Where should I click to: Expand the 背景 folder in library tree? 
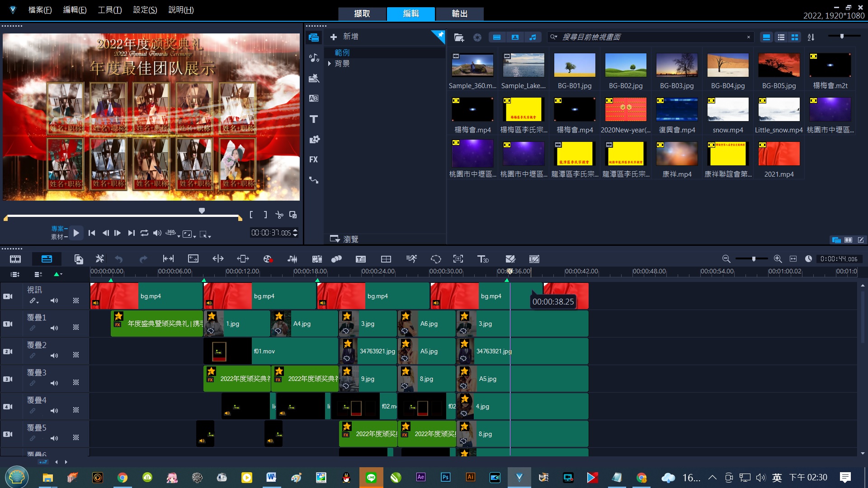tap(330, 64)
